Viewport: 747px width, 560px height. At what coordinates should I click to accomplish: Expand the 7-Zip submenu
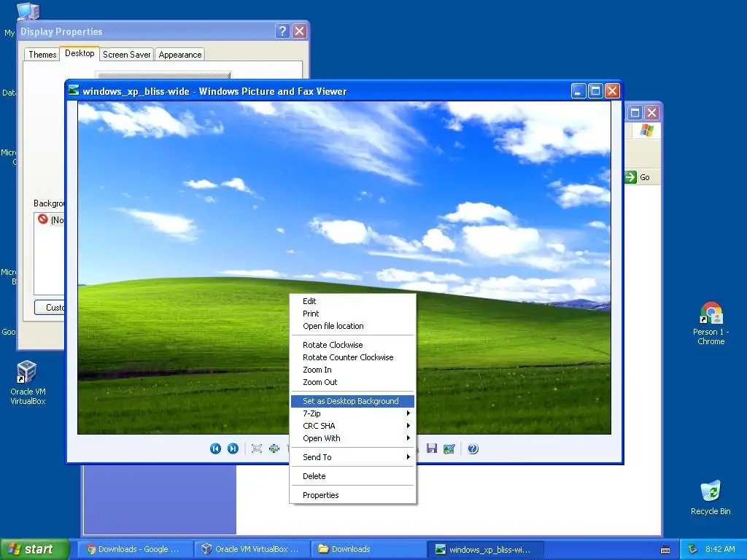(352, 413)
